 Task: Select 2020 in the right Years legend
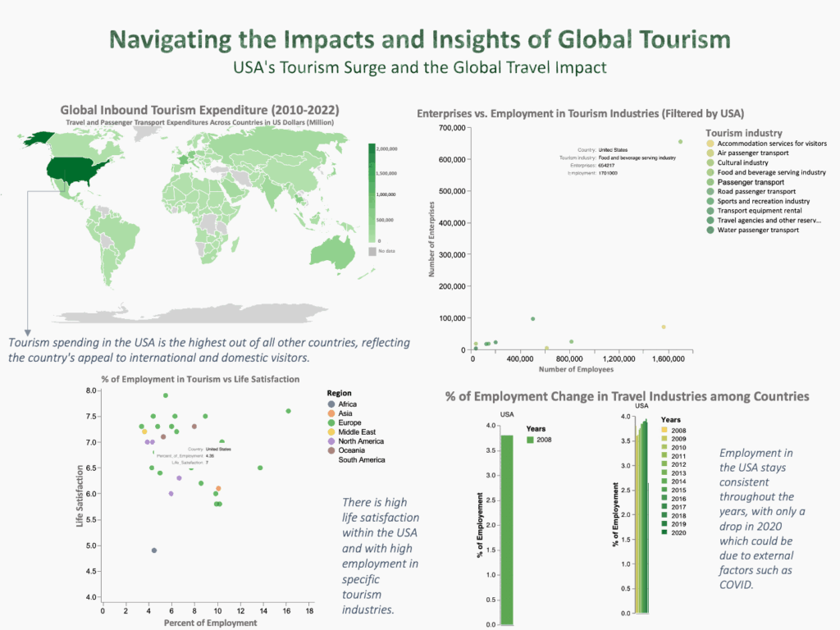663,531
